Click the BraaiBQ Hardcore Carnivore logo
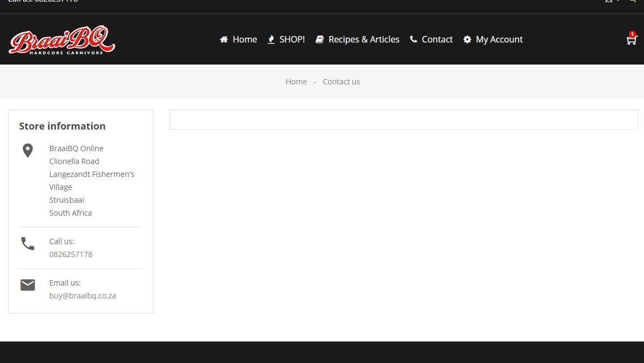The width and height of the screenshot is (644, 363). [61, 40]
